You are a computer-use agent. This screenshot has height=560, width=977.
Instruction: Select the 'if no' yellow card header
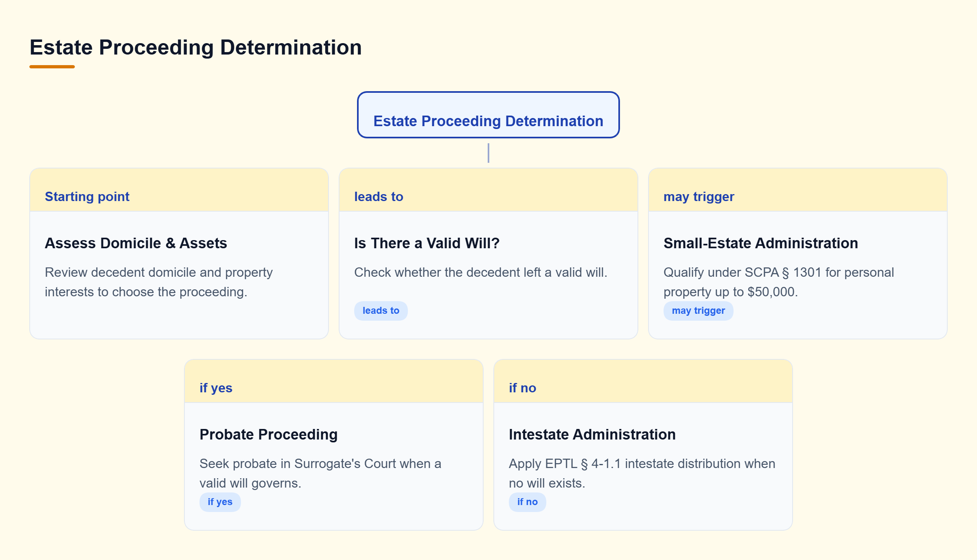tap(643, 381)
